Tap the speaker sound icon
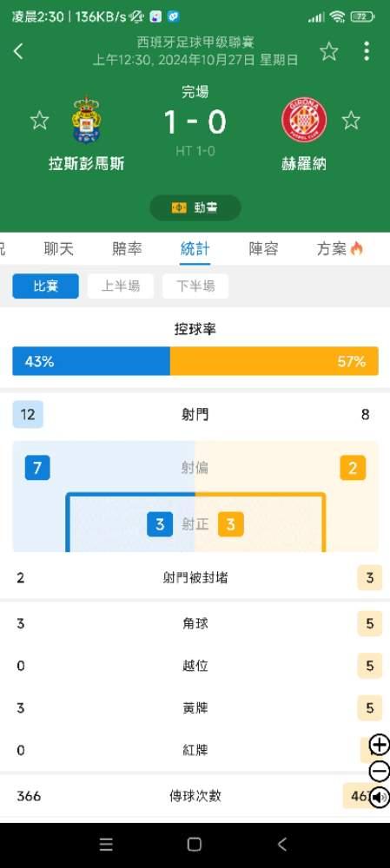The image size is (390, 868). click(380, 798)
